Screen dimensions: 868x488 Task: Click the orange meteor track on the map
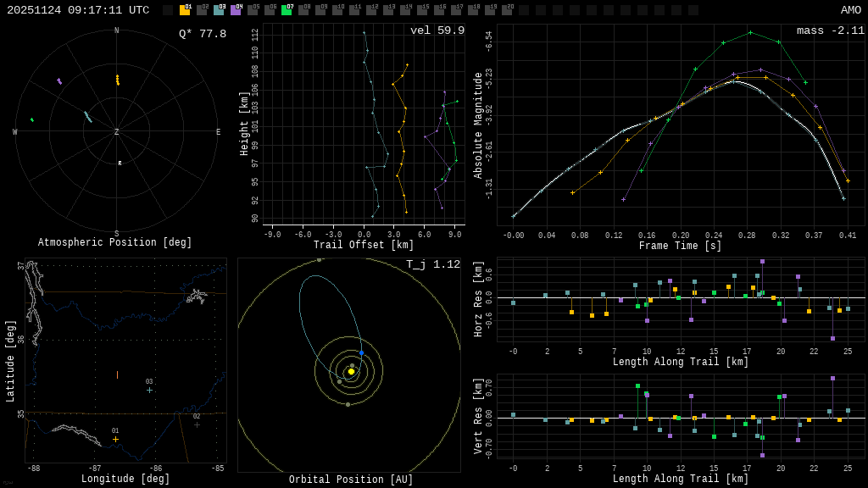[x=117, y=374]
